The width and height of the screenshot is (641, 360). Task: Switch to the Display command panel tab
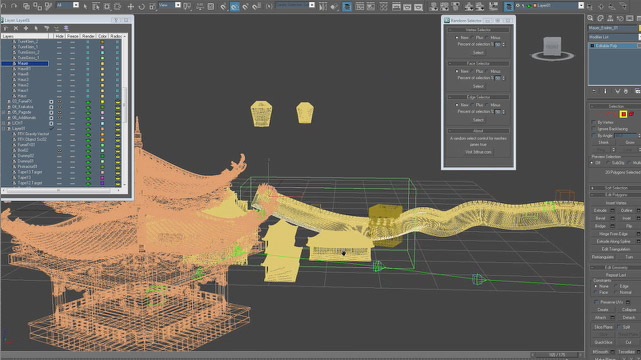click(630, 18)
